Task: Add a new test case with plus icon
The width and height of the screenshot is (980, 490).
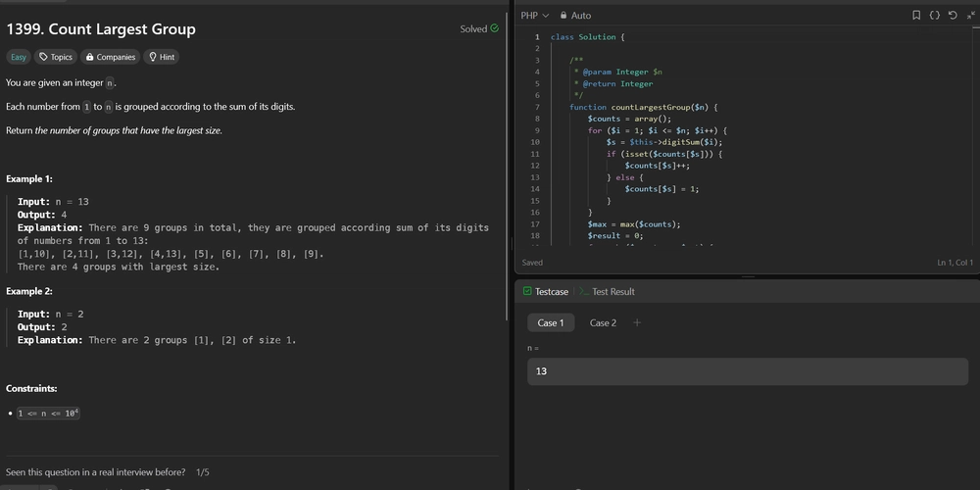Action: (637, 322)
